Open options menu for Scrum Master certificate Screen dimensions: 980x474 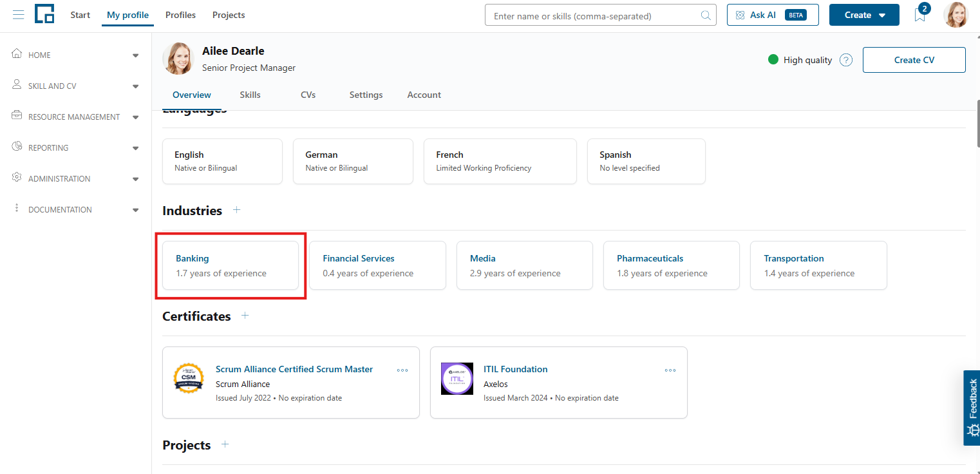402,370
